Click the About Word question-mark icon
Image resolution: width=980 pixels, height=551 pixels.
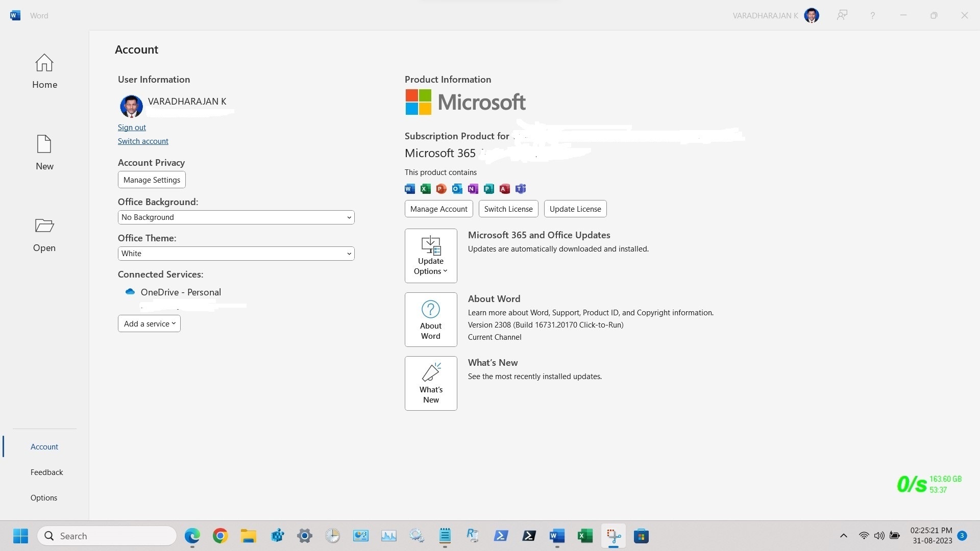pyautogui.click(x=430, y=310)
